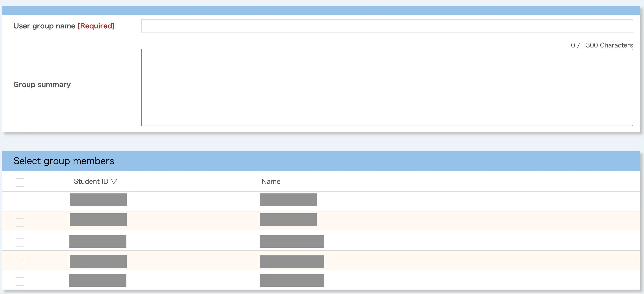Check the first student row checkbox
This screenshot has width=644, height=294.
[20, 203]
